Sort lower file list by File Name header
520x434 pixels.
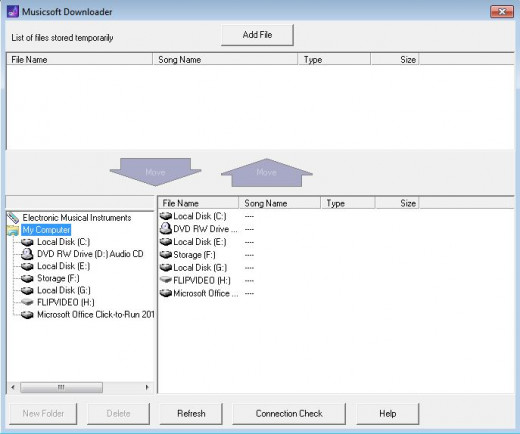tap(198, 203)
